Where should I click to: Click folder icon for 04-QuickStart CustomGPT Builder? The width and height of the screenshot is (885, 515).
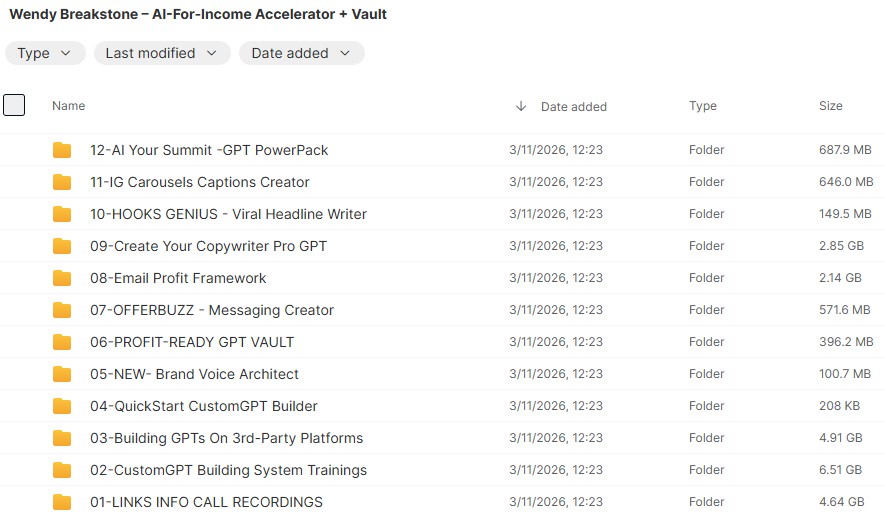pyautogui.click(x=62, y=406)
